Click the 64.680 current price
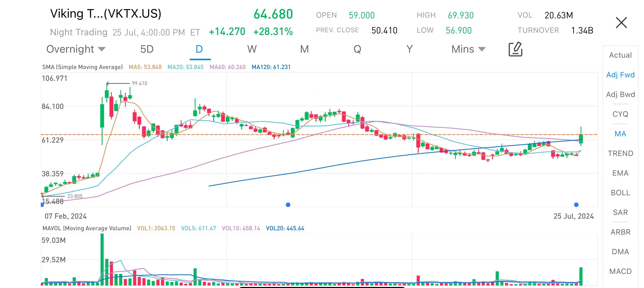644x288 pixels. (273, 14)
